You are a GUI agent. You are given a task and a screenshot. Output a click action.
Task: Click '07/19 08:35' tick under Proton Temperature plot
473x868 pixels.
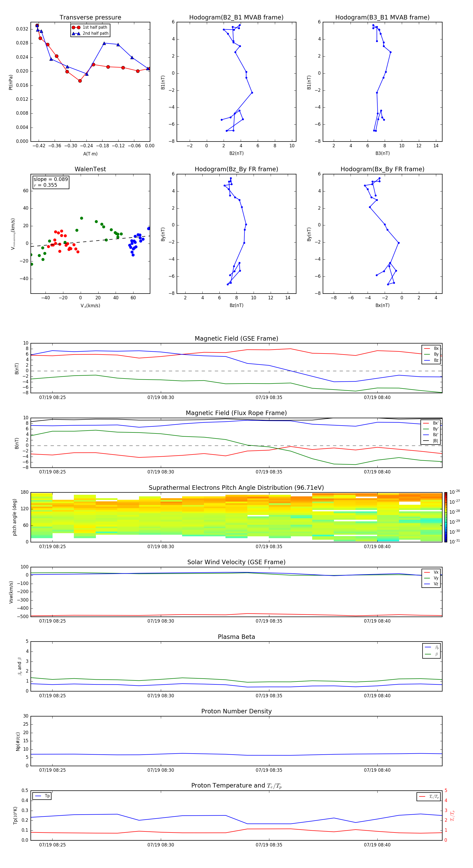pos(269,845)
